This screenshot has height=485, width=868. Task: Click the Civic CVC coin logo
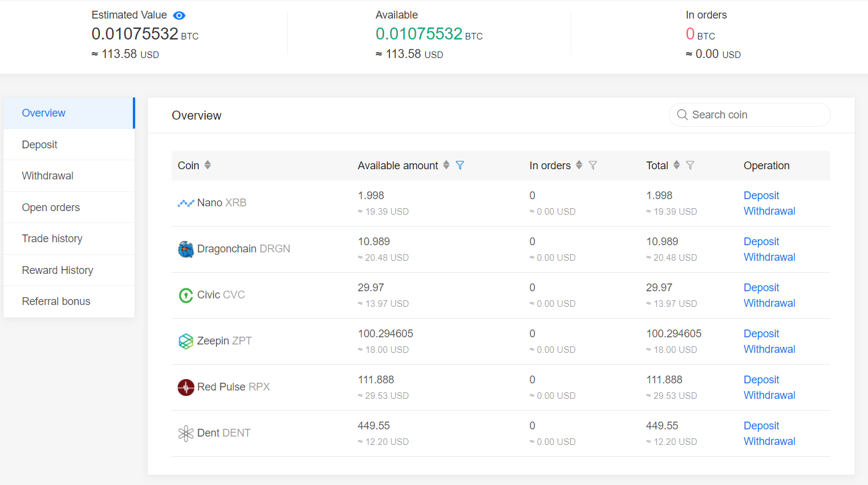[186, 295]
